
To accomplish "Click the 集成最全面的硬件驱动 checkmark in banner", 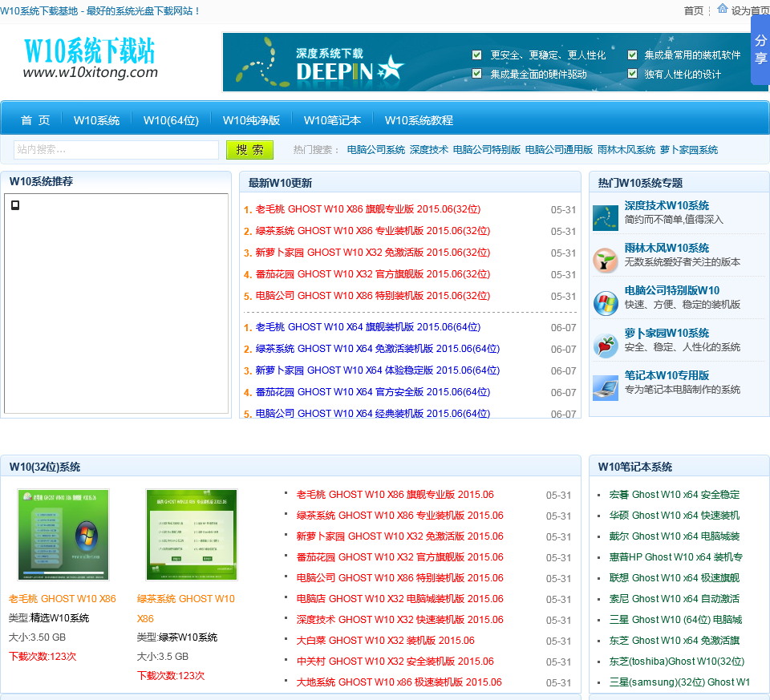I will (476, 74).
